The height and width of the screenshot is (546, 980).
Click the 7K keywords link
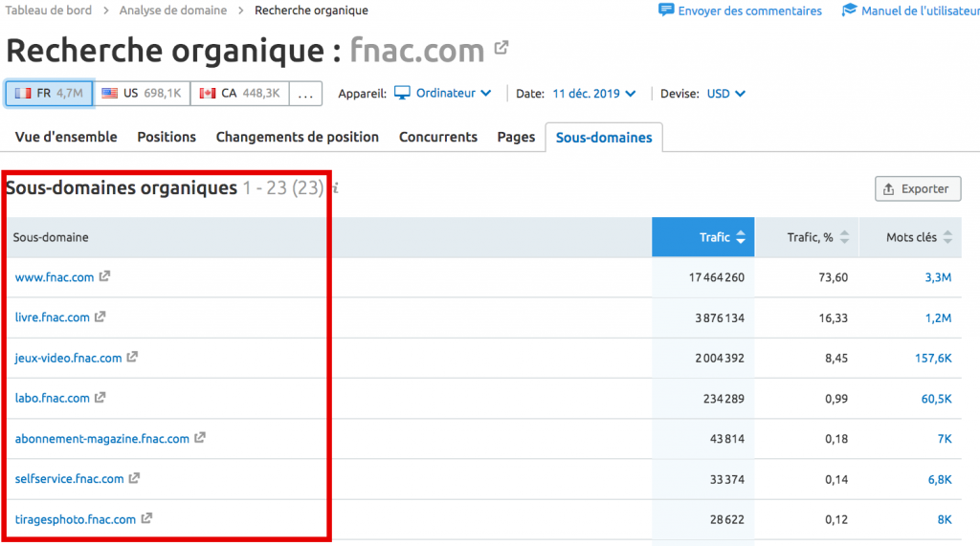[945, 439]
